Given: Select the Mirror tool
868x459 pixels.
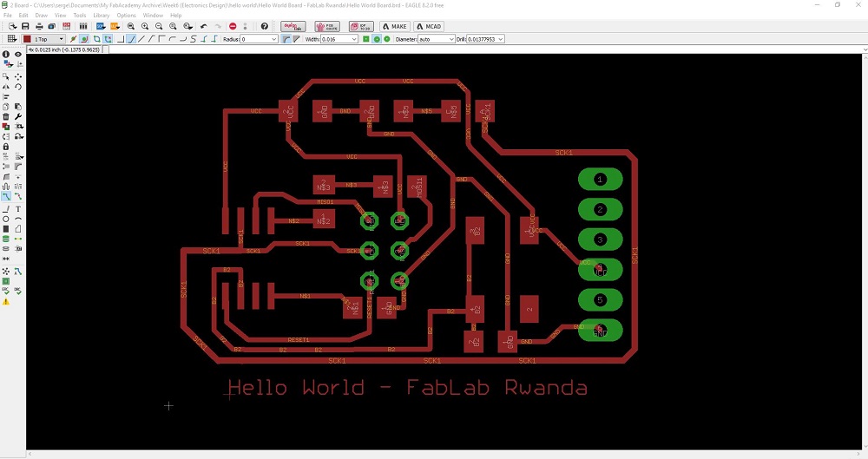Looking at the screenshot, I should [6, 87].
